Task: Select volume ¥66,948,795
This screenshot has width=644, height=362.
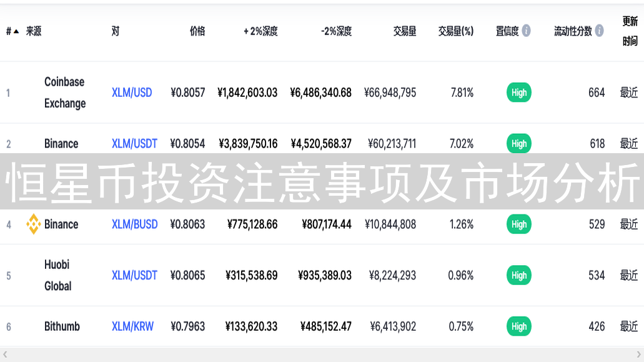Action: [390, 93]
